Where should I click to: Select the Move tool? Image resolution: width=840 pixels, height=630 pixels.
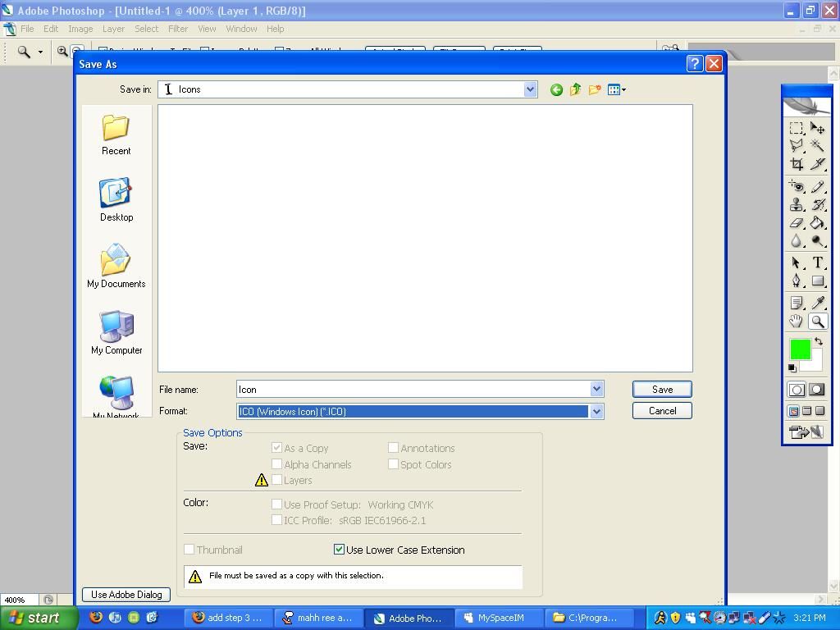tap(817, 128)
